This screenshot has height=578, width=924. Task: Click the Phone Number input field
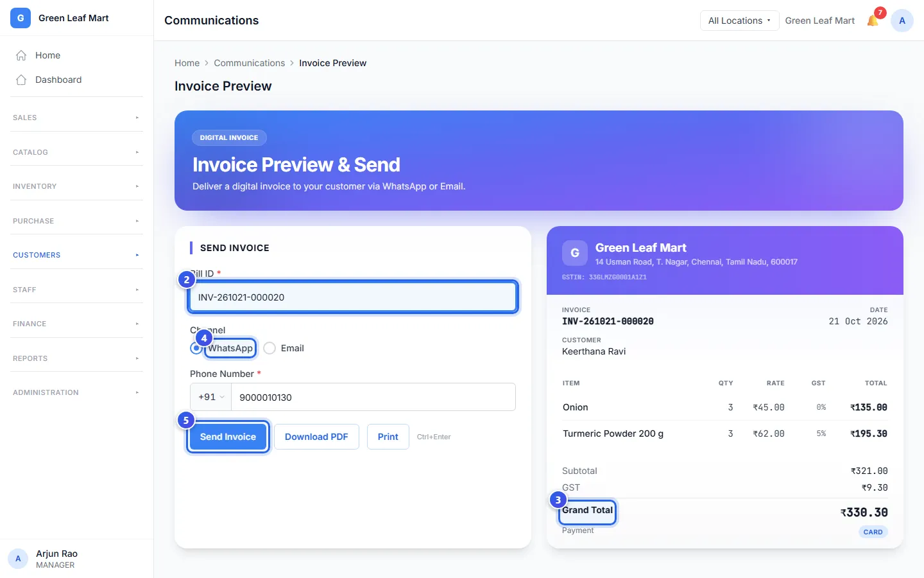[373, 397]
